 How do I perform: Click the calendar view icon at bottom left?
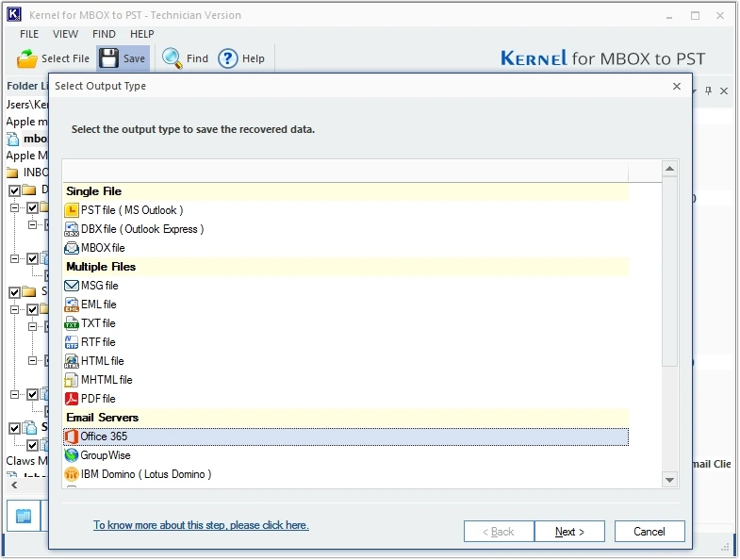click(x=24, y=516)
